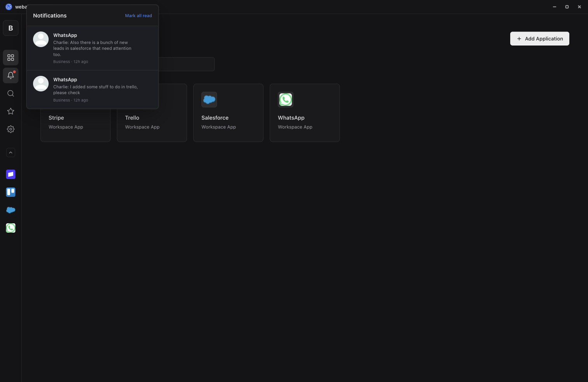Click the Notifications panel heading

click(x=50, y=16)
